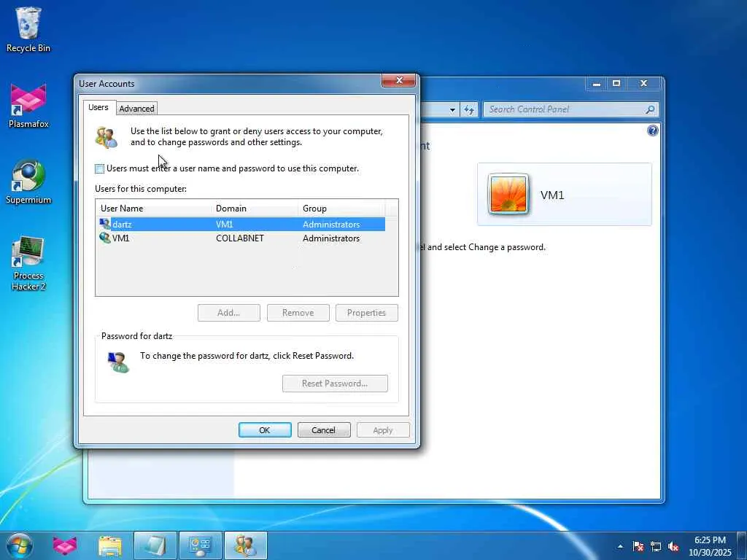Switch to the Advanced tab
This screenshot has height=560, width=747.
click(x=136, y=109)
